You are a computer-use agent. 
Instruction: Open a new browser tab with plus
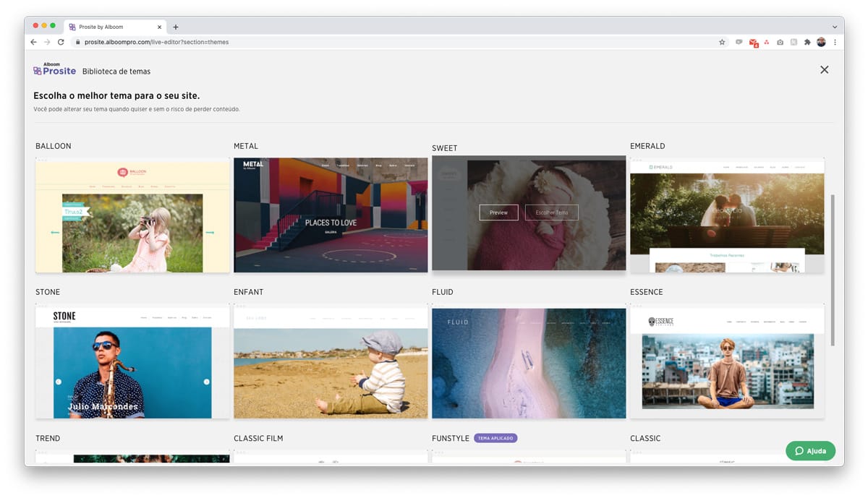[176, 27]
